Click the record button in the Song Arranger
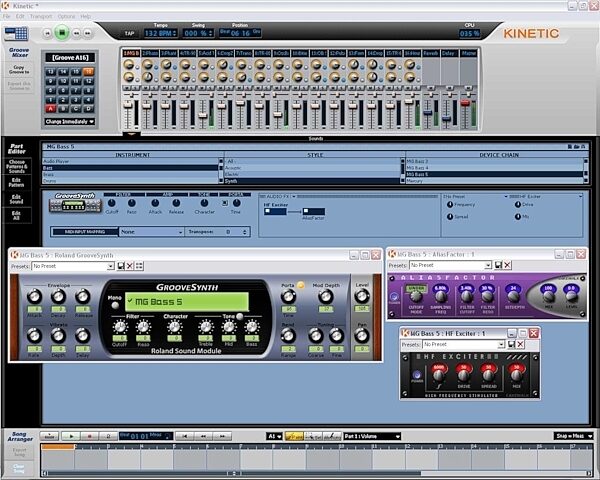This screenshot has width=600, height=480. pos(90,436)
